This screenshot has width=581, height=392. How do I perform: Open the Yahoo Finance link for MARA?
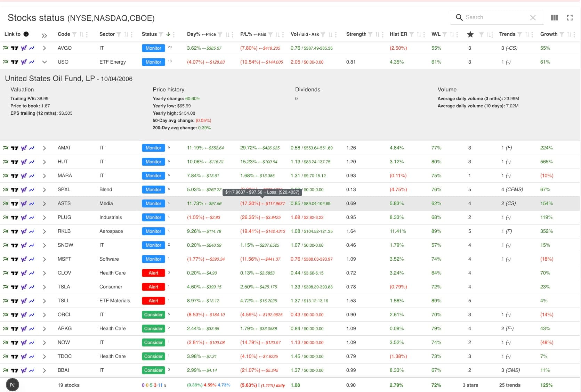click(24, 176)
